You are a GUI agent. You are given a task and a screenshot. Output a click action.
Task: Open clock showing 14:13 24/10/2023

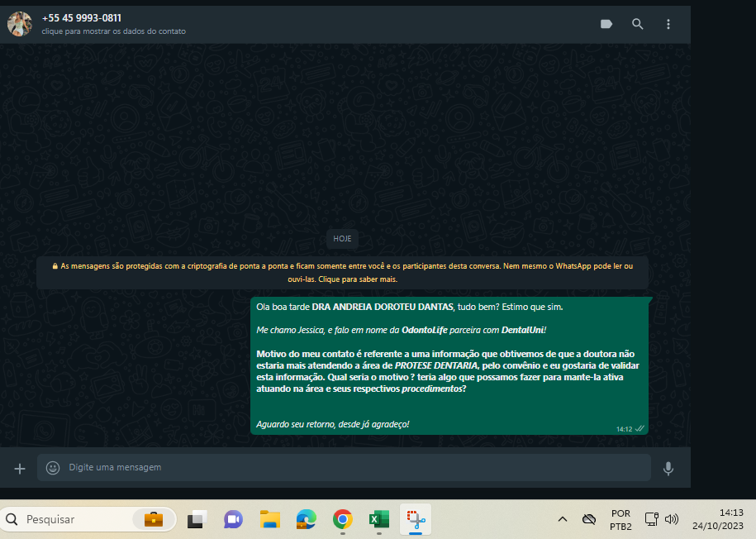pos(718,519)
